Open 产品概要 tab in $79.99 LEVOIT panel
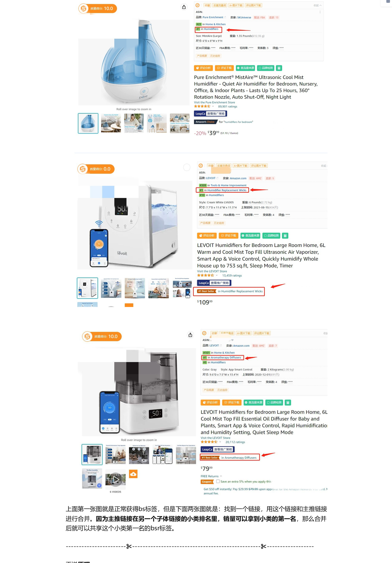Viewport: 392px width, 563px height. pyautogui.click(x=209, y=390)
